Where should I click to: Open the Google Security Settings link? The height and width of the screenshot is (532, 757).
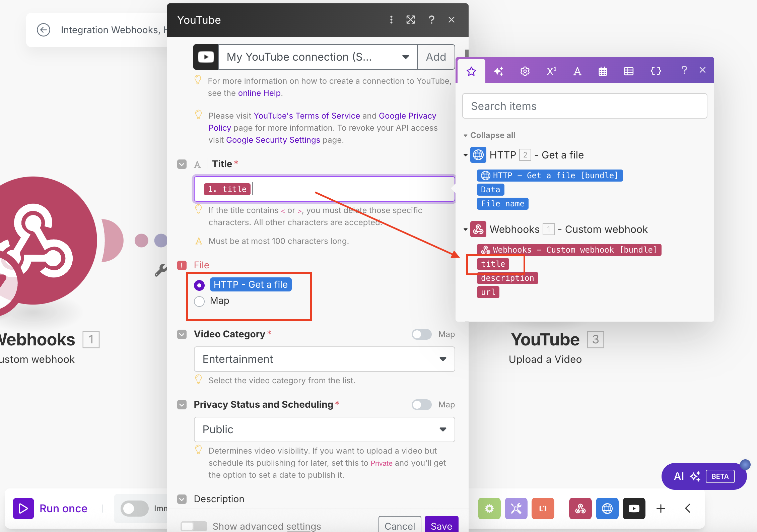click(273, 140)
